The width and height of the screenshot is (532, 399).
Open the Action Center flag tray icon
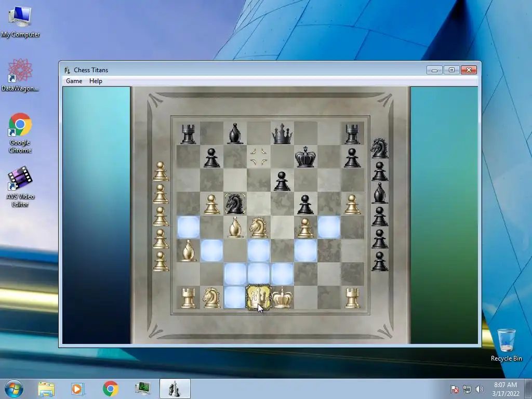(455, 389)
